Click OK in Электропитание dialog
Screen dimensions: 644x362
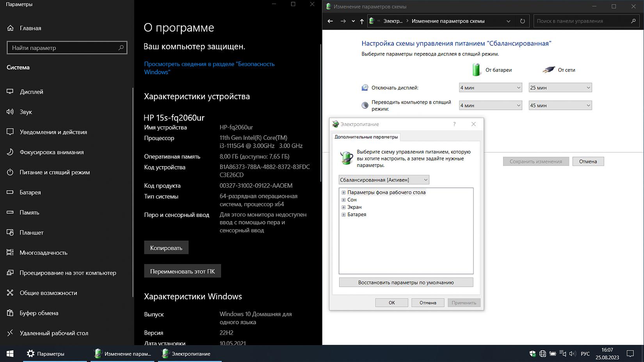point(392,303)
